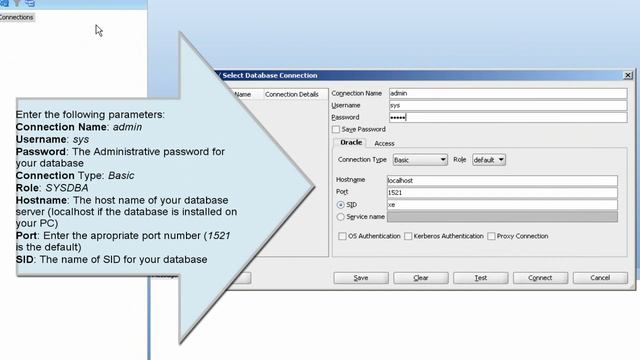The image size is (640, 360).
Task: Click the filter funnel icon in Connections toolbar
Action: pos(17,3)
